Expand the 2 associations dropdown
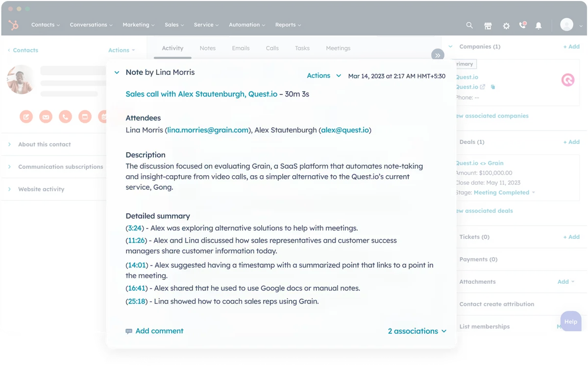588x368 pixels. point(417,331)
